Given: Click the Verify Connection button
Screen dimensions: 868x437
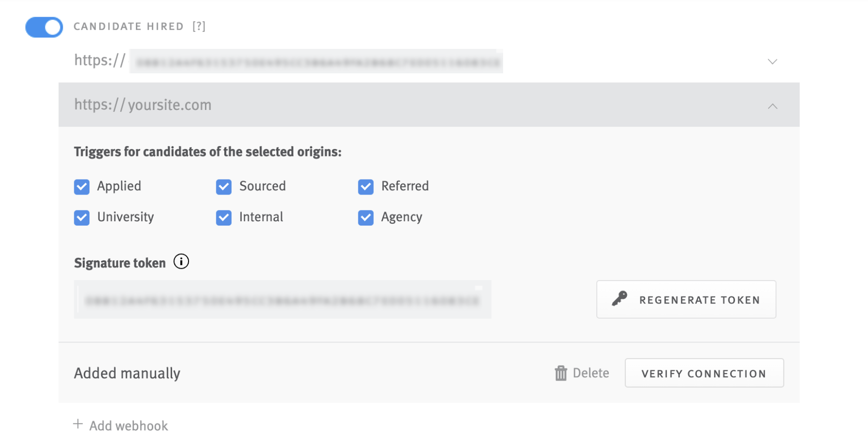Looking at the screenshot, I should pos(704,373).
